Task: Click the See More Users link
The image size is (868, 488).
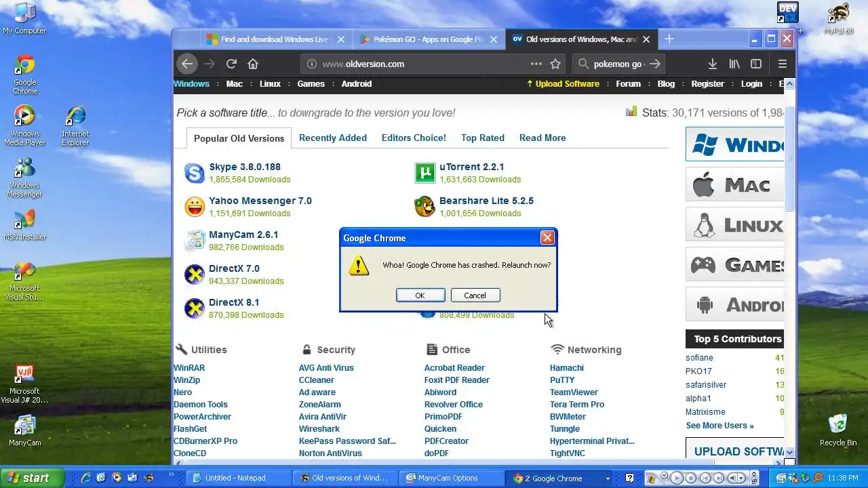Action: click(719, 426)
